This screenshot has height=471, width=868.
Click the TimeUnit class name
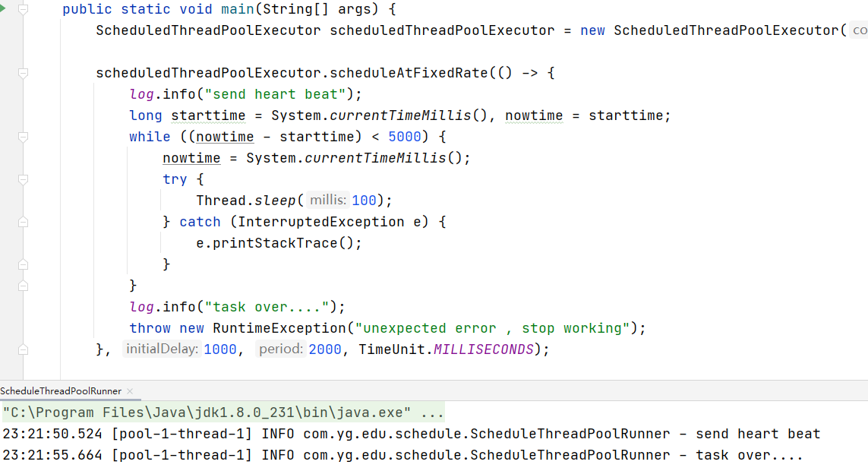coord(392,349)
